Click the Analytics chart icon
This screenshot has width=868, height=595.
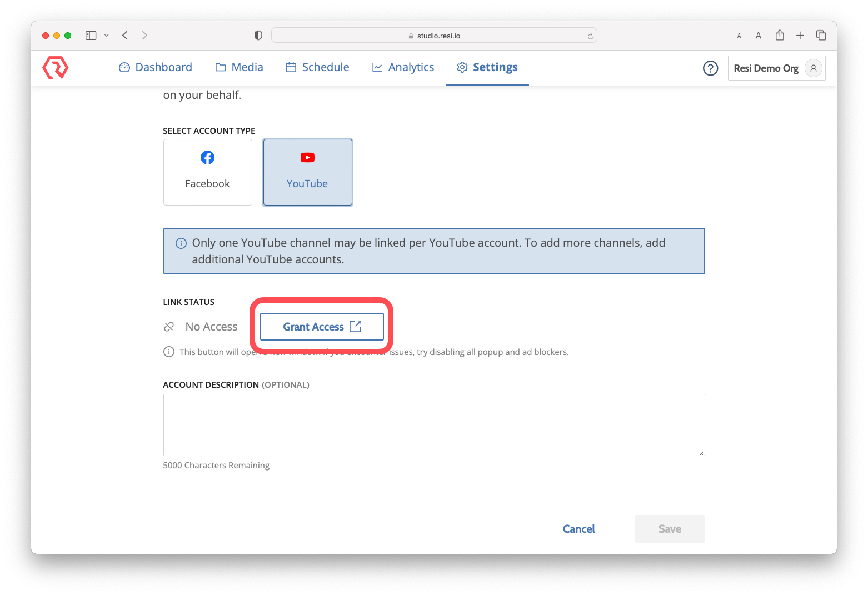377,67
